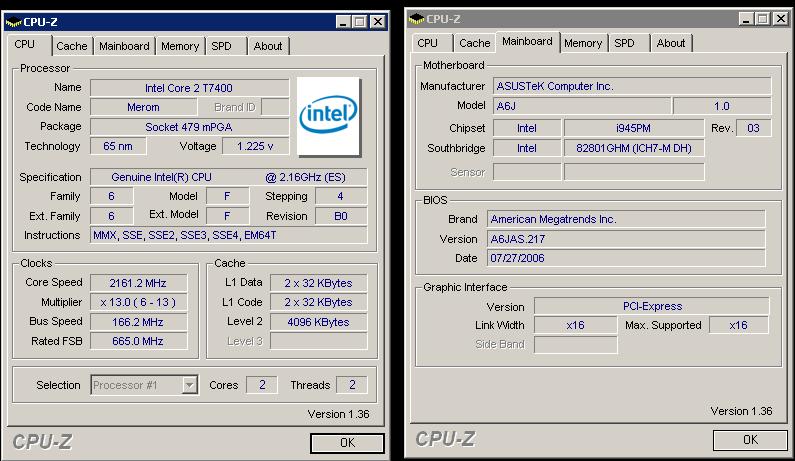
Task: Expand the Processor #1 selection dropdown
Action: [x=189, y=385]
